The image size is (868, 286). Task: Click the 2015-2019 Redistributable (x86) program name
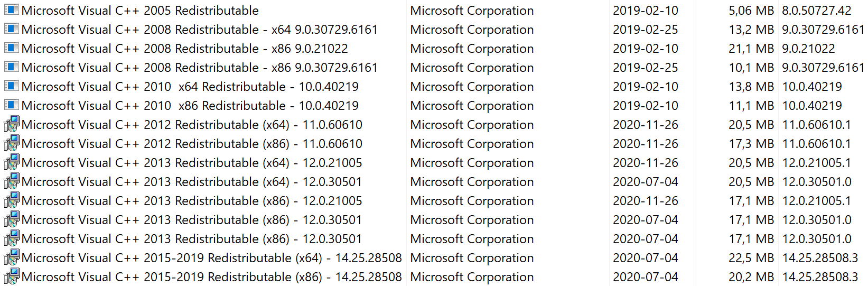(212, 277)
